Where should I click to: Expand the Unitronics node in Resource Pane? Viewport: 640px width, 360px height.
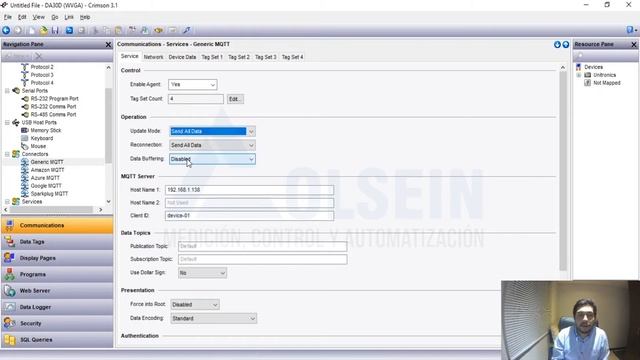(578, 75)
